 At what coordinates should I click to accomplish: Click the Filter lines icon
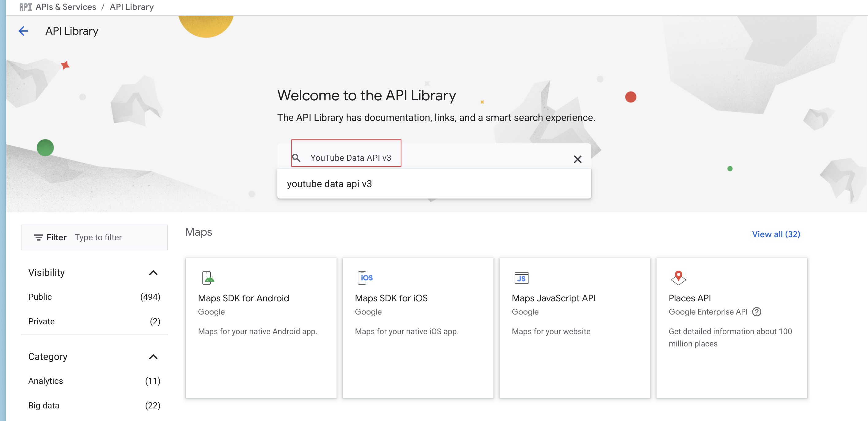[x=38, y=238]
